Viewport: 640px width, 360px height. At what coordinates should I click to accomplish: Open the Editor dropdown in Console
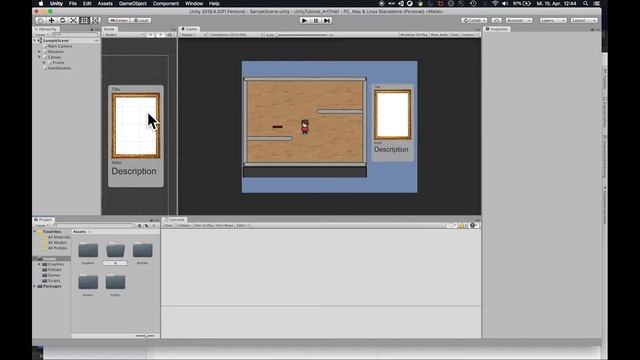pyautogui.click(x=242, y=225)
